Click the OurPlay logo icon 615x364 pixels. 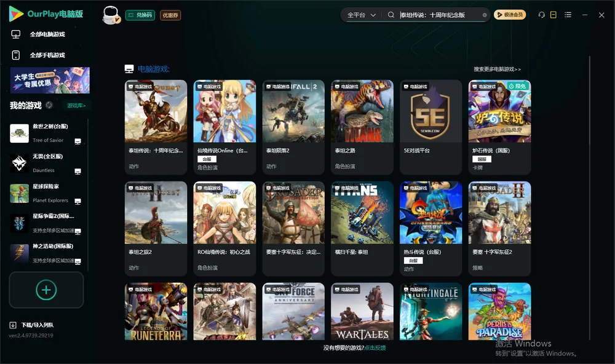coord(16,14)
